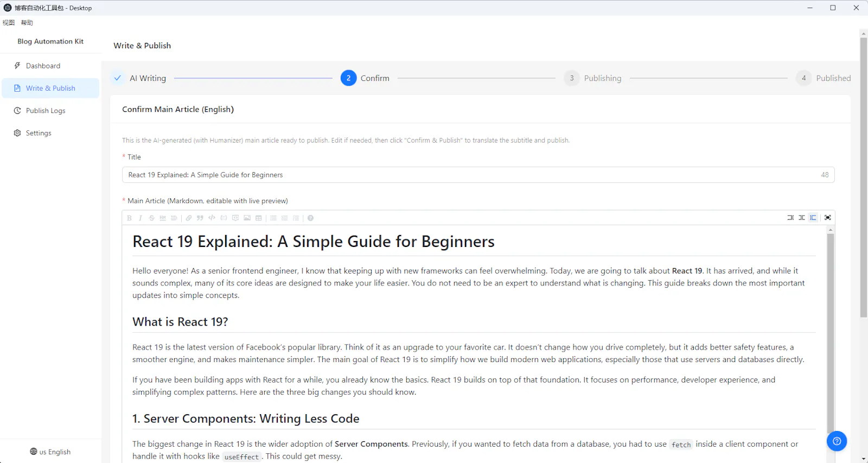The image size is (868, 463).
Task: Add an unordered bullet list
Action: tap(273, 218)
